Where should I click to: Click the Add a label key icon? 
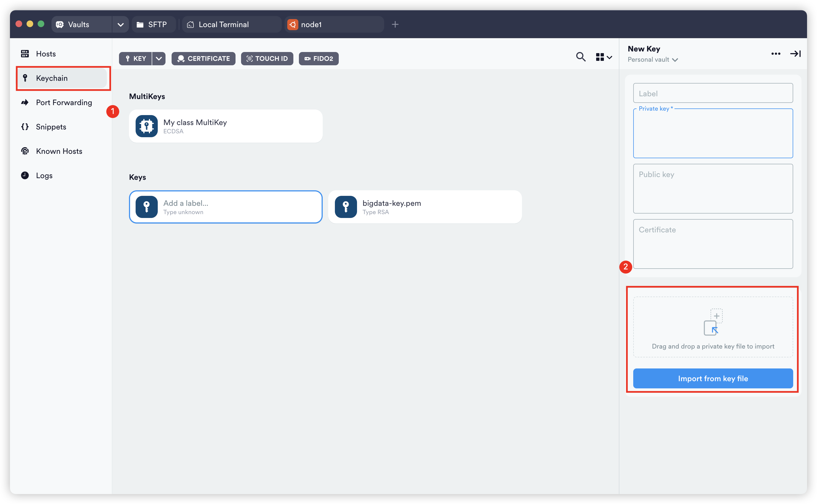pyautogui.click(x=146, y=207)
